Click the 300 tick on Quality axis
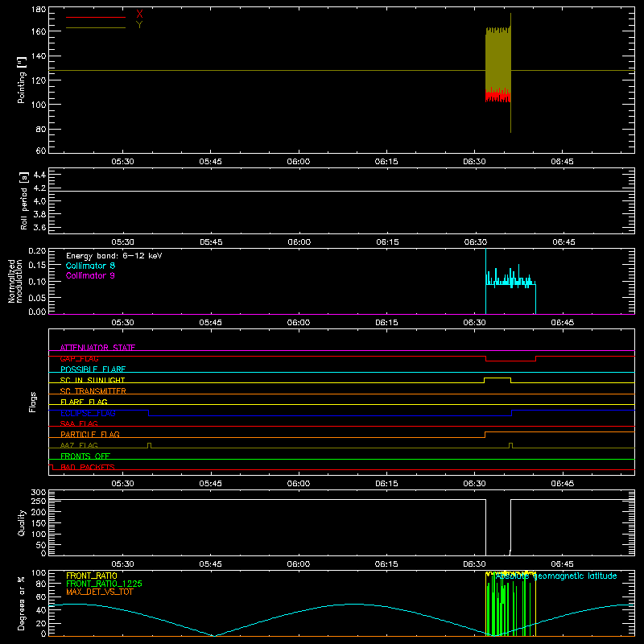This screenshot has height=644, width=644. [39, 493]
